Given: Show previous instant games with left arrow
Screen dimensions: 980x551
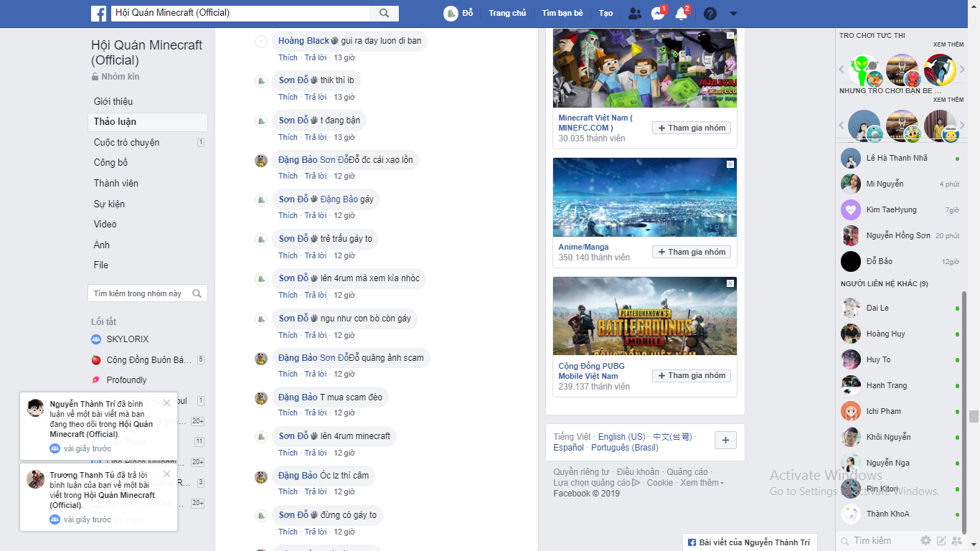Looking at the screenshot, I should [842, 70].
